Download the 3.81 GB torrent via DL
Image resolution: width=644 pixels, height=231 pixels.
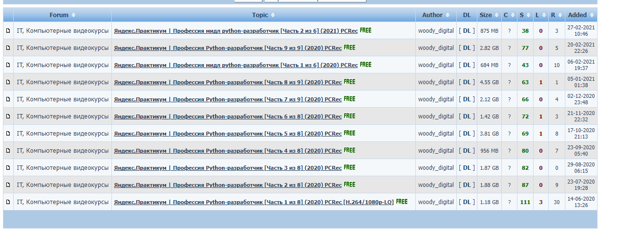point(467,134)
